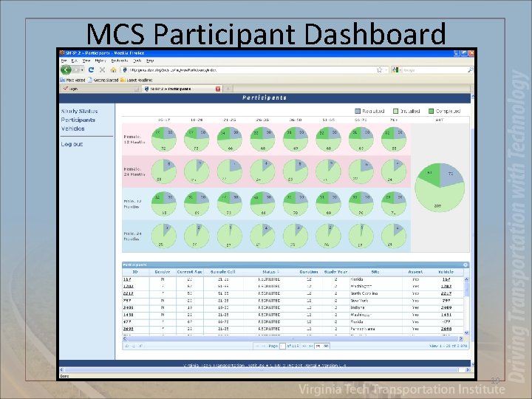Screen dimensions: 532x399
Task: Open participant ID 2217 link
Action: pyautogui.click(x=128, y=293)
